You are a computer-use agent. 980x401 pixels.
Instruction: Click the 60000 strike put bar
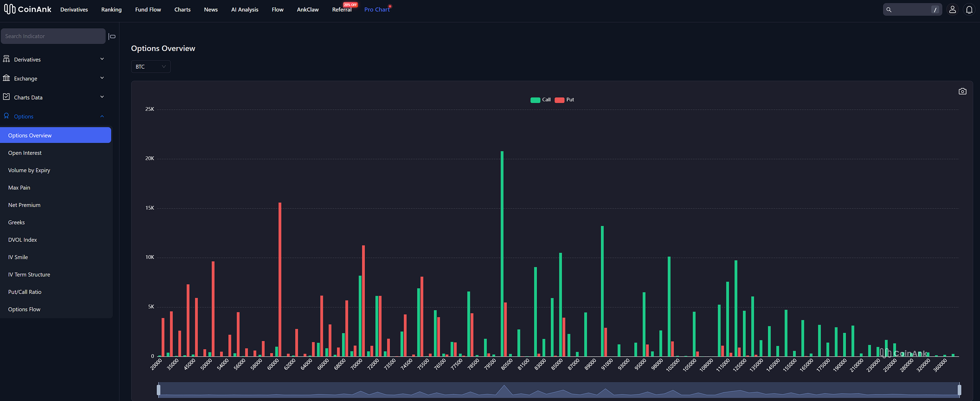(x=280, y=279)
